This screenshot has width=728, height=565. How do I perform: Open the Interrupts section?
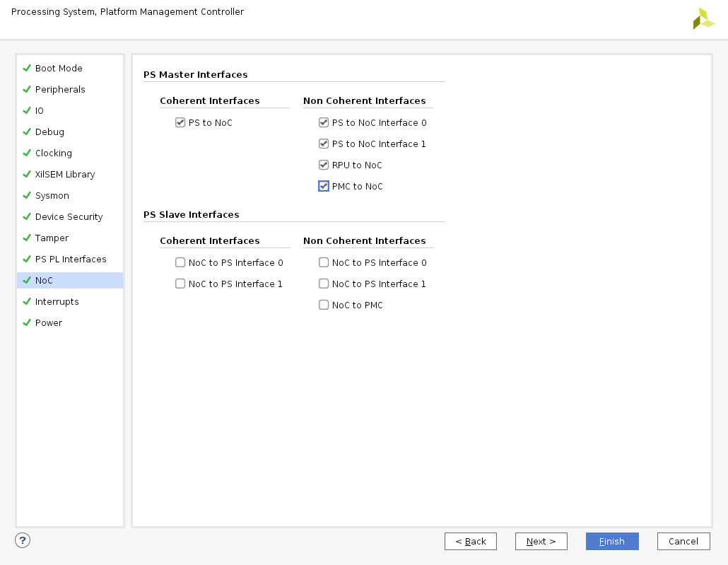click(x=57, y=302)
